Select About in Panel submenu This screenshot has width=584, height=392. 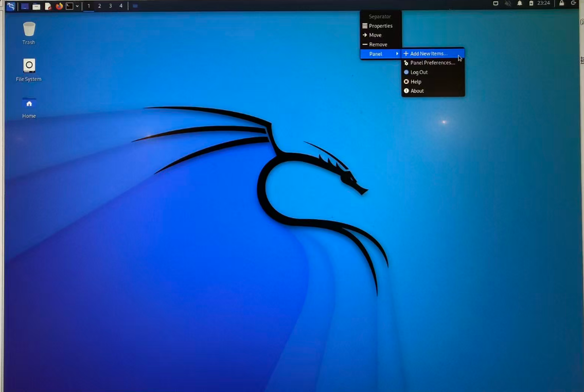tap(433, 91)
